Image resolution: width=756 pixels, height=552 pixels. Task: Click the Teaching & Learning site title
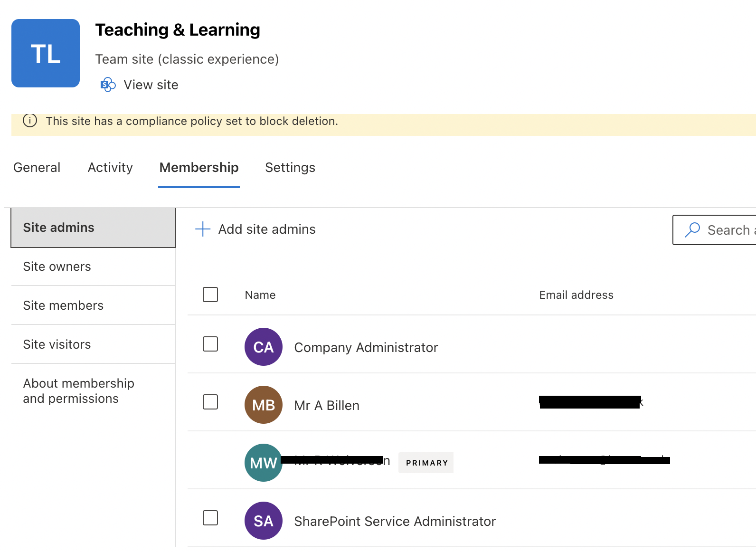point(178,30)
